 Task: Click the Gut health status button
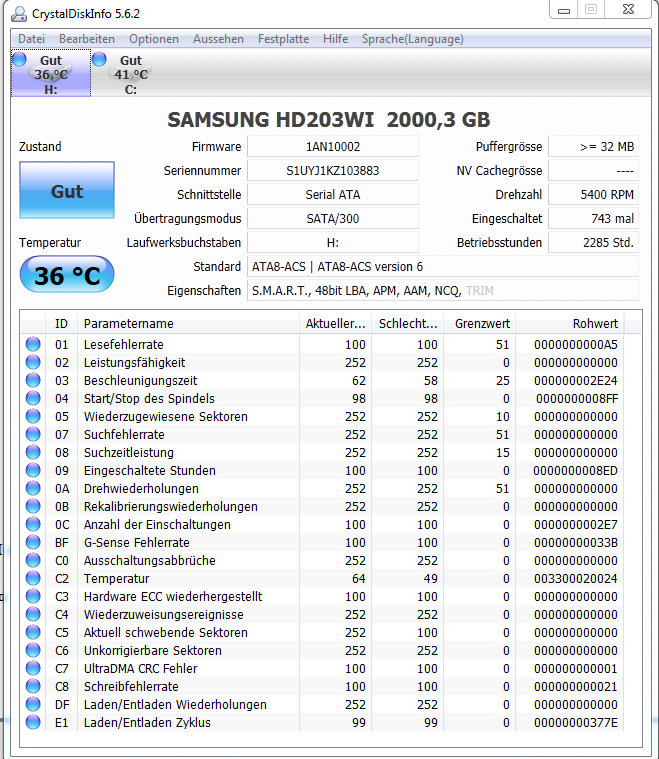(67, 190)
